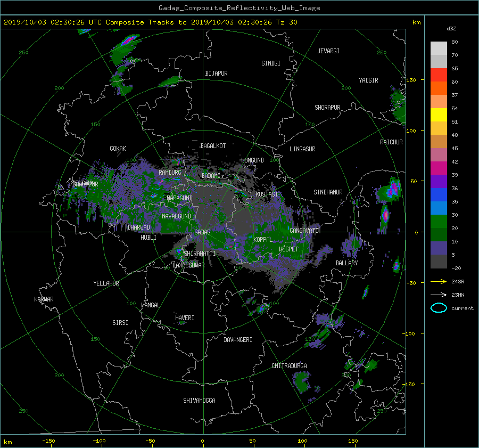This screenshot has height=448, width=479.
Task: Click the LAXMESHWAR city label
Action: tap(188, 265)
